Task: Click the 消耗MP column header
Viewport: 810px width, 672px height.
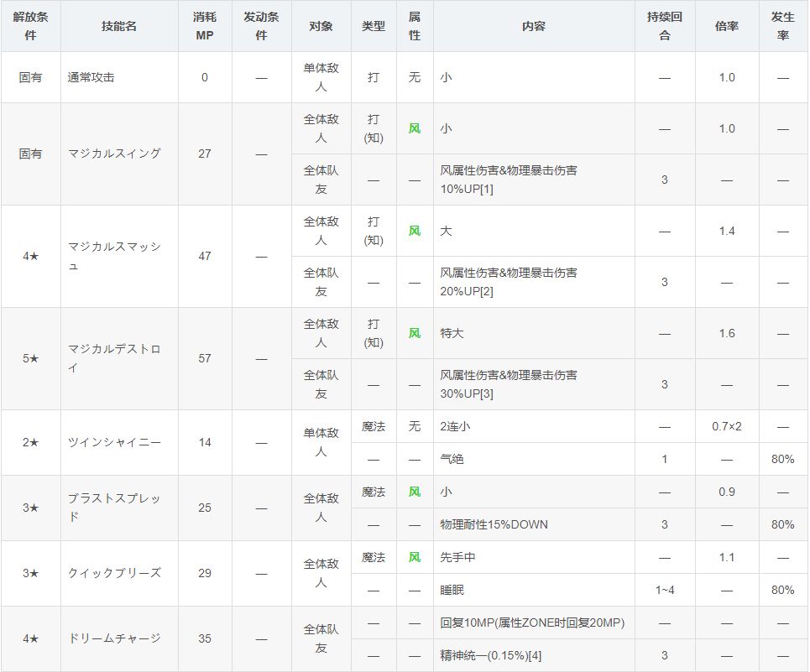Action: coord(205,26)
